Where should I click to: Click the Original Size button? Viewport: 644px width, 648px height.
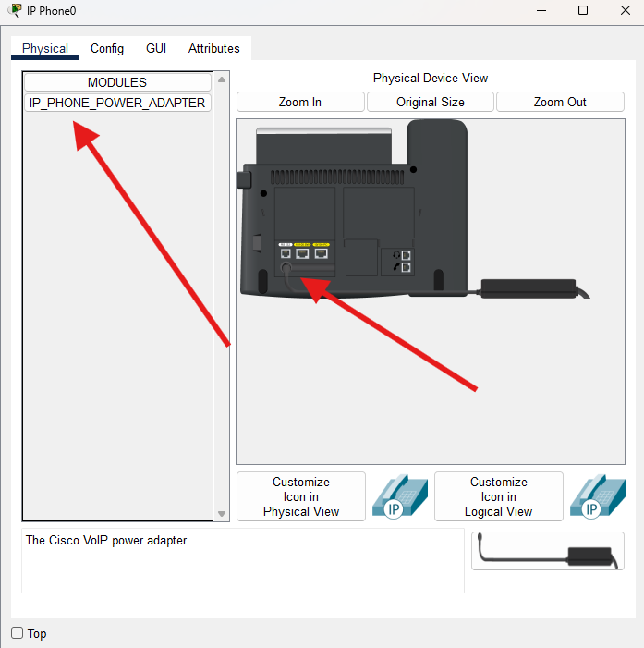[431, 102]
